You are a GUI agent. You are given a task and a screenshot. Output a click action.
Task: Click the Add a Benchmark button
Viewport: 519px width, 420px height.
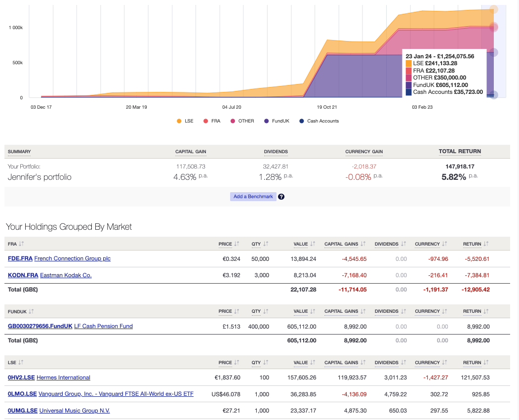(253, 196)
